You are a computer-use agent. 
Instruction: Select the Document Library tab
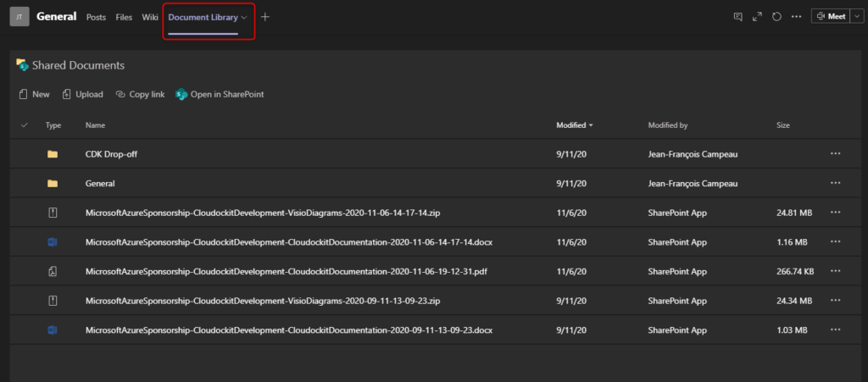click(x=203, y=17)
